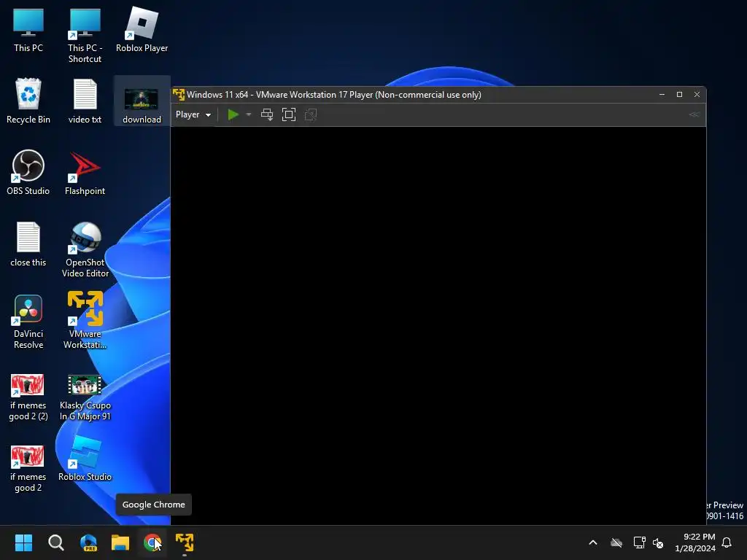Click VMware Player taskbar icon

[185, 542]
